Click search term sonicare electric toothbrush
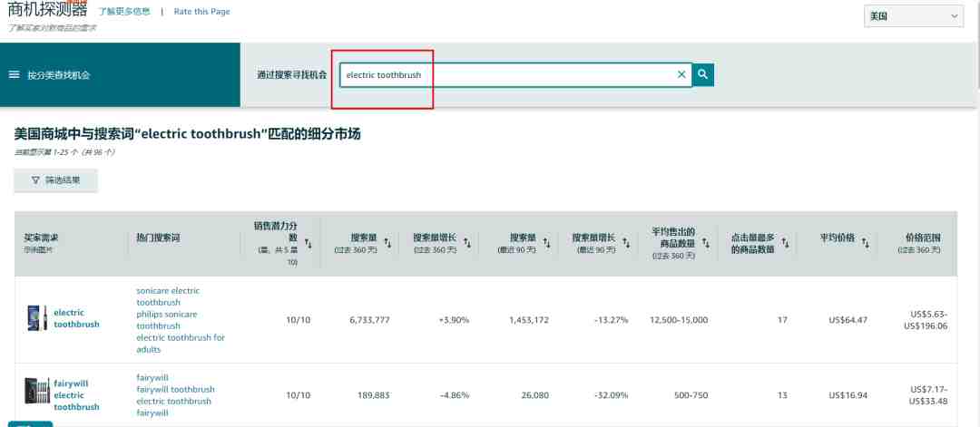The height and width of the screenshot is (427, 980). click(x=168, y=296)
